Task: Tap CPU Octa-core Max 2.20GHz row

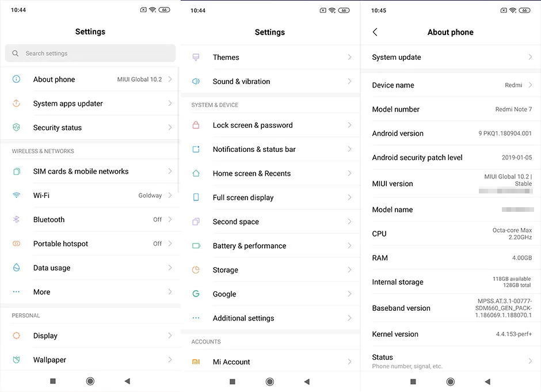Action: 451,234
